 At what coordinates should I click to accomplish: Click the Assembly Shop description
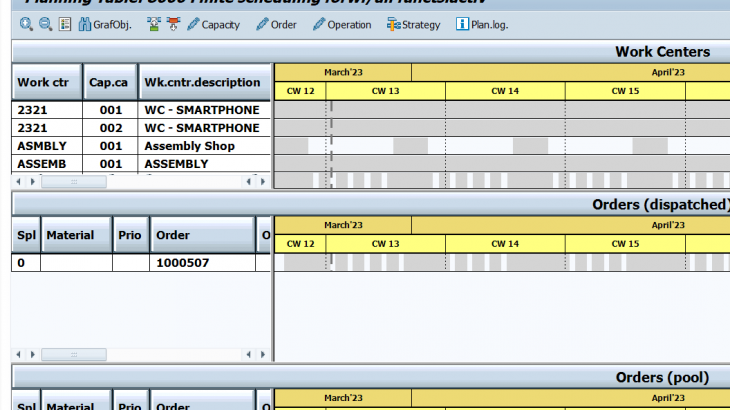point(204,146)
